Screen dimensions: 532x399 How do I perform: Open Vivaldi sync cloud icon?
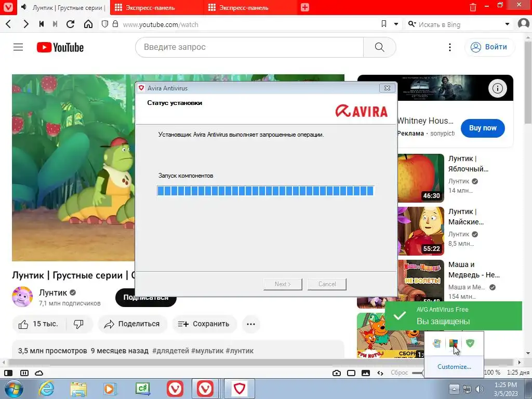coord(39,373)
